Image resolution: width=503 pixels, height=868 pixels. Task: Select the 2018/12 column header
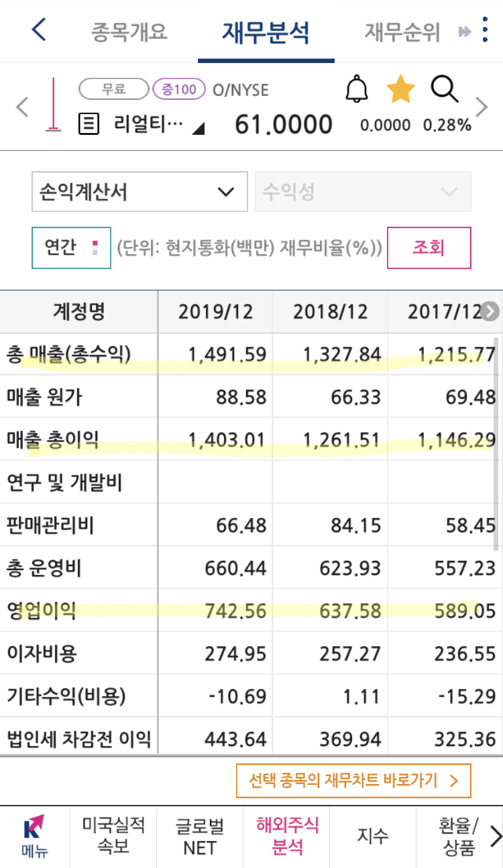coord(331,311)
